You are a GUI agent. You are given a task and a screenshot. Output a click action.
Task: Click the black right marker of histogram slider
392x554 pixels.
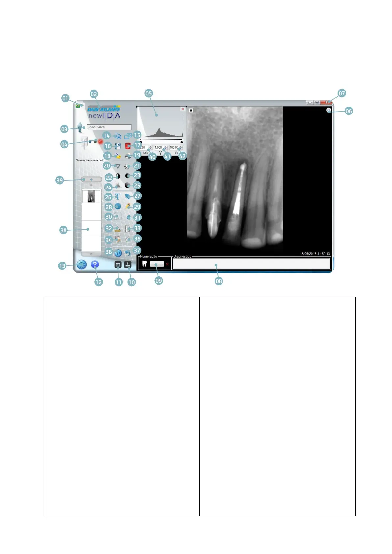point(182,142)
